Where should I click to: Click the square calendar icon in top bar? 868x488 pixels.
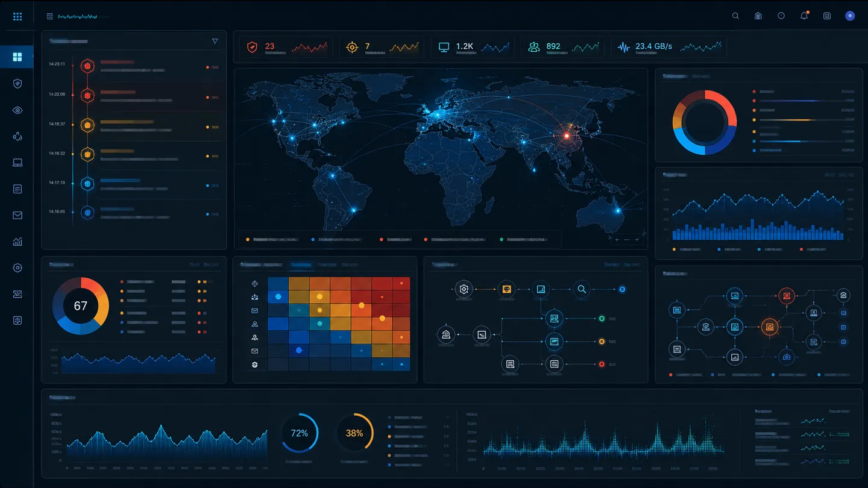point(827,16)
